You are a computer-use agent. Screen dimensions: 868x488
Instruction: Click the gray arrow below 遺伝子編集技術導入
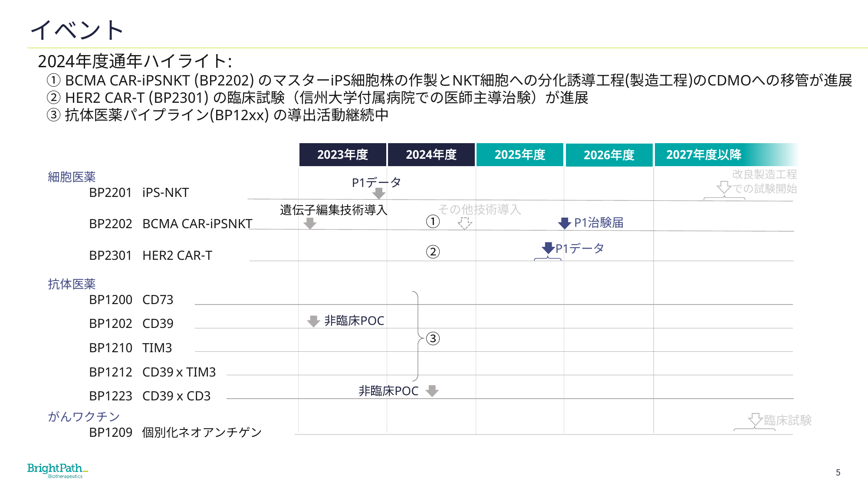tap(309, 223)
